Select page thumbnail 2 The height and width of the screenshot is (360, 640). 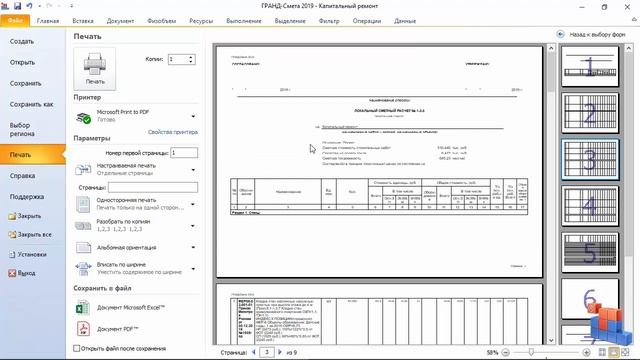pyautogui.click(x=590, y=113)
